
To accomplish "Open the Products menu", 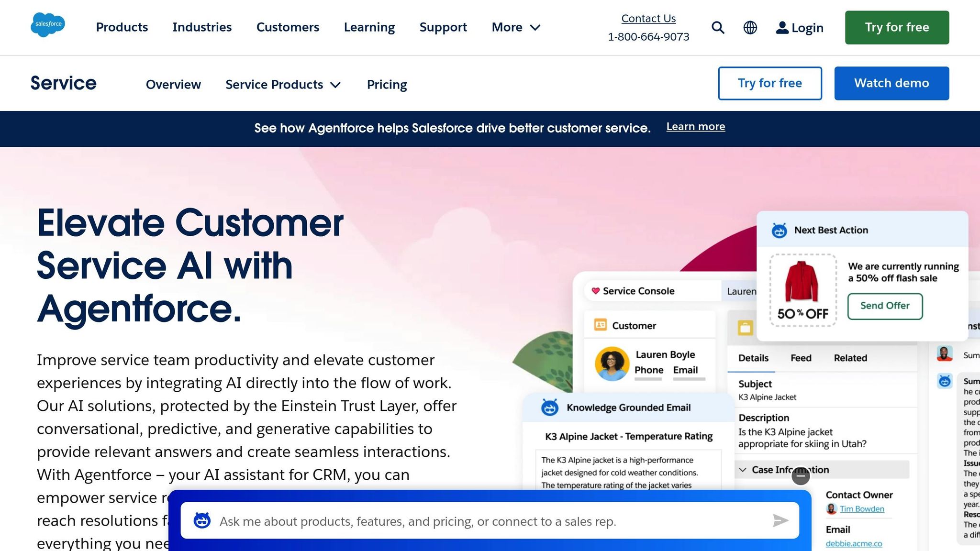I will pyautogui.click(x=122, y=27).
